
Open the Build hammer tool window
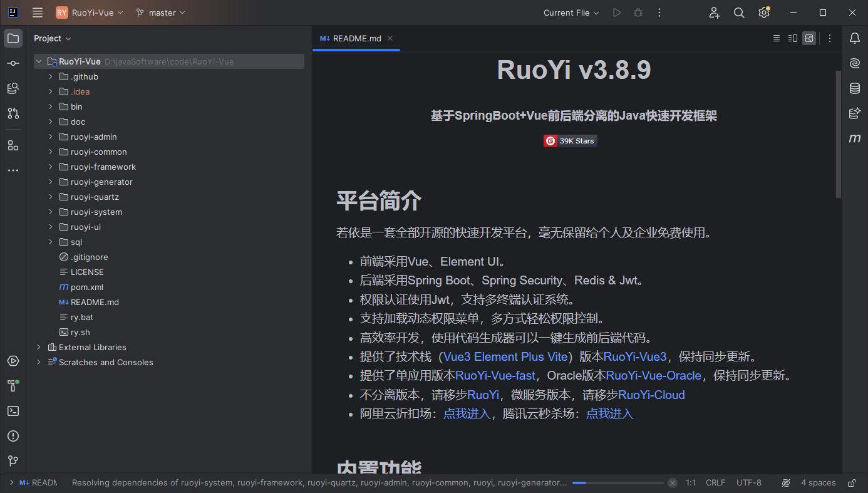point(13,386)
